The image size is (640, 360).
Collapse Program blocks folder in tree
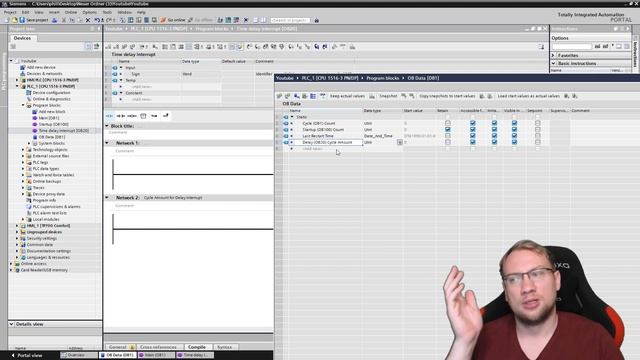[23, 105]
